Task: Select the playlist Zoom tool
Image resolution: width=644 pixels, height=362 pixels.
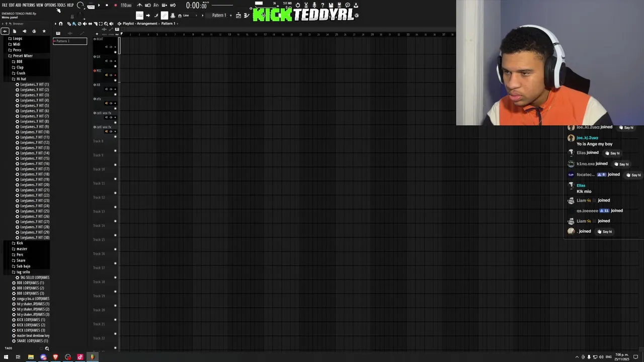Action: tap(106, 24)
